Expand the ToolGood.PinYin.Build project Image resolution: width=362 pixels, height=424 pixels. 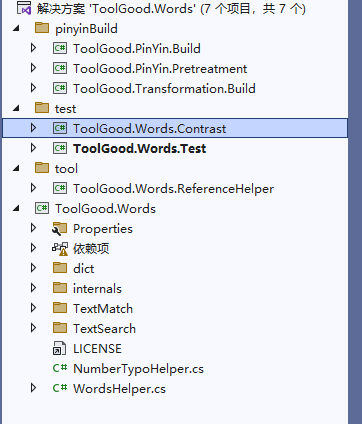(x=33, y=48)
